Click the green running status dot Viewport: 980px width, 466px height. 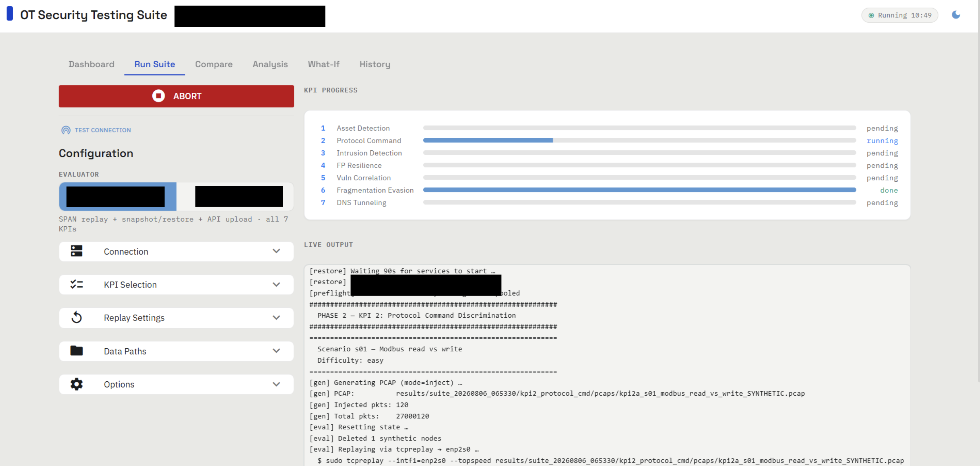871,15
